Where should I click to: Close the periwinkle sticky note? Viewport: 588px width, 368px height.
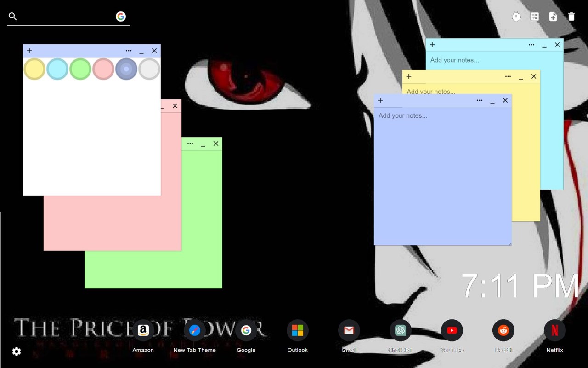pos(505,100)
